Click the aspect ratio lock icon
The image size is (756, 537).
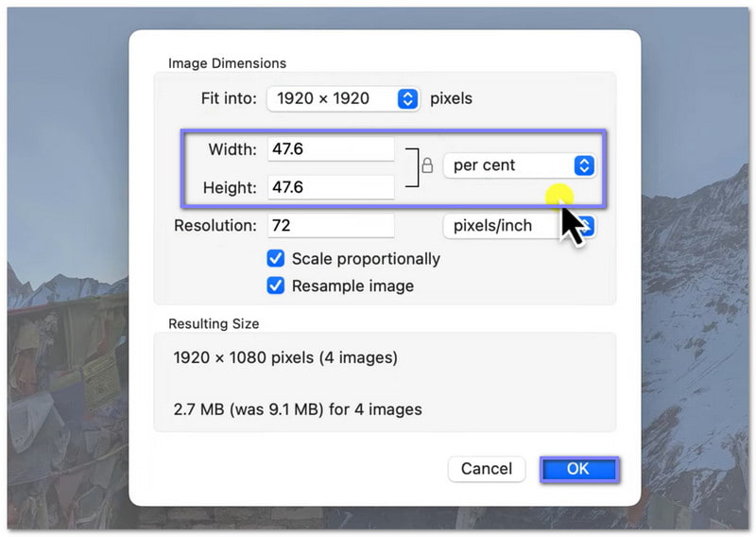(427, 166)
